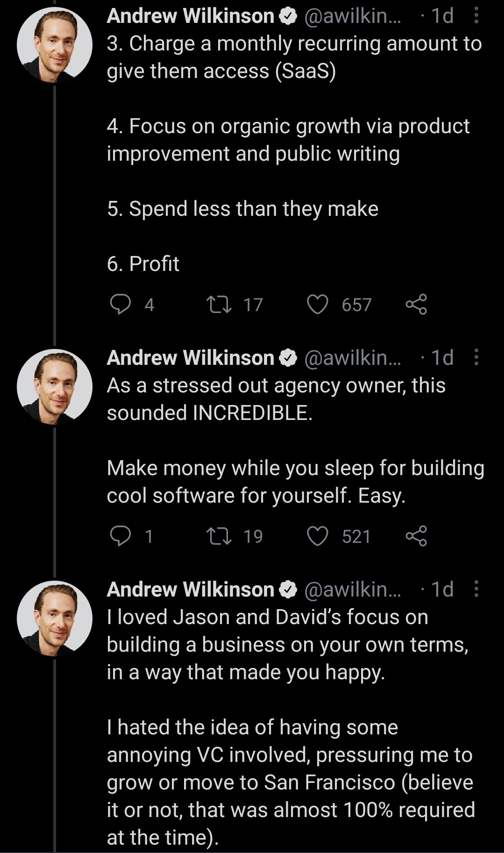Open more options on the Jason and David tweet
Image resolution: width=504 pixels, height=853 pixels.
click(x=476, y=589)
